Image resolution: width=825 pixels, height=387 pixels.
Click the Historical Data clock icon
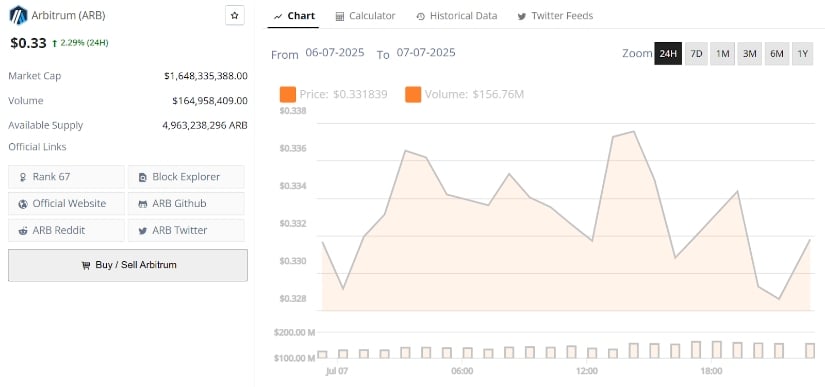[x=420, y=17]
